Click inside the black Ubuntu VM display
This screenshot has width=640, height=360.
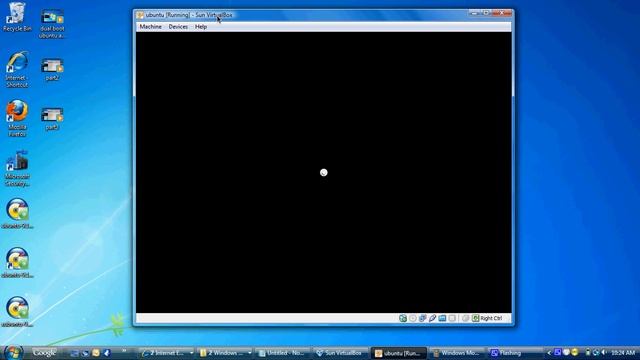click(323, 172)
